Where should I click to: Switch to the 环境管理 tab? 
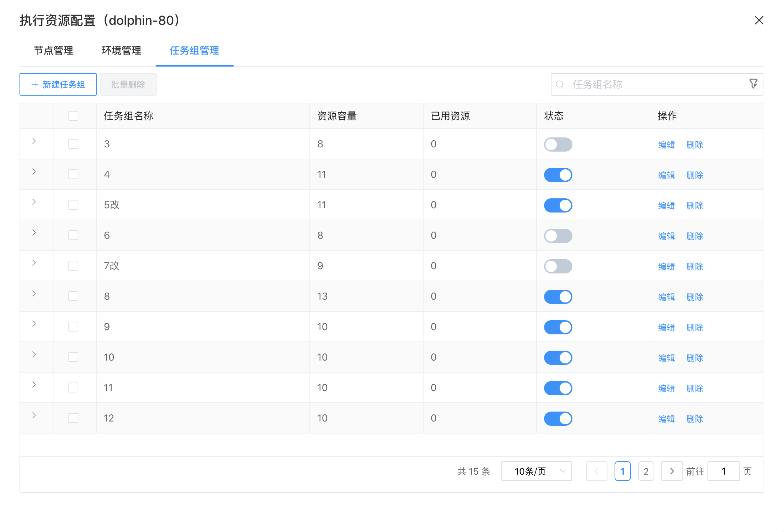point(121,51)
